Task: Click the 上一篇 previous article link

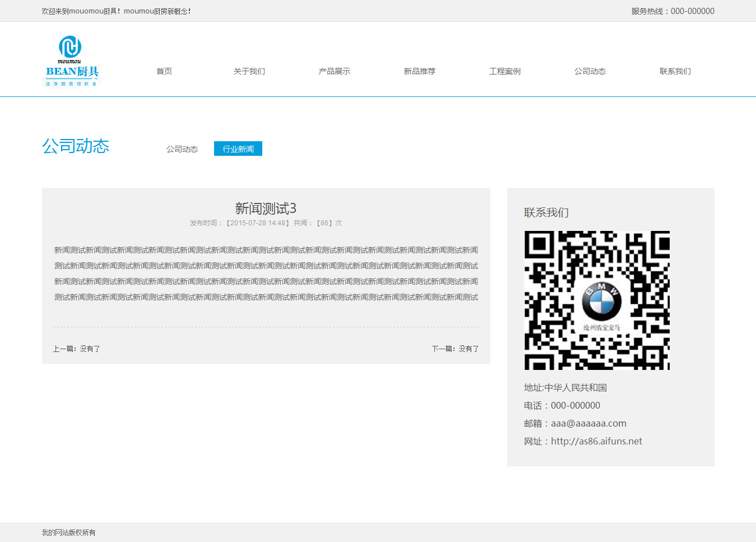Action: point(77,349)
